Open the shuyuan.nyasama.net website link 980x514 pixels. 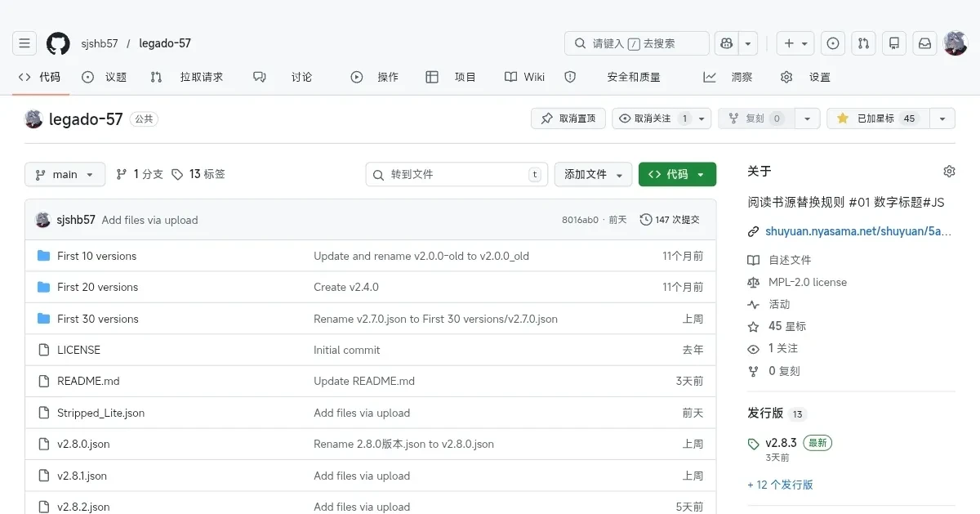tap(858, 231)
